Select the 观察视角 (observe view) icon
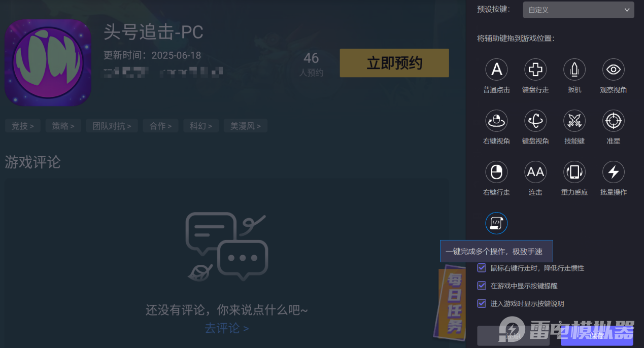Screen dimensions: 644x348 pos(613,69)
